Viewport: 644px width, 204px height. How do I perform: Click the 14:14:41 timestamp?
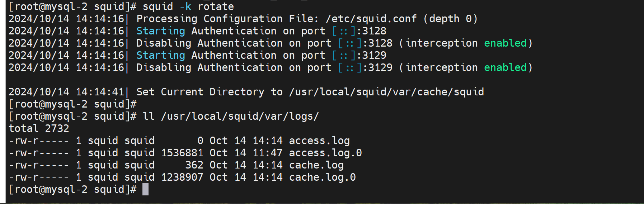pyautogui.click(x=100, y=92)
